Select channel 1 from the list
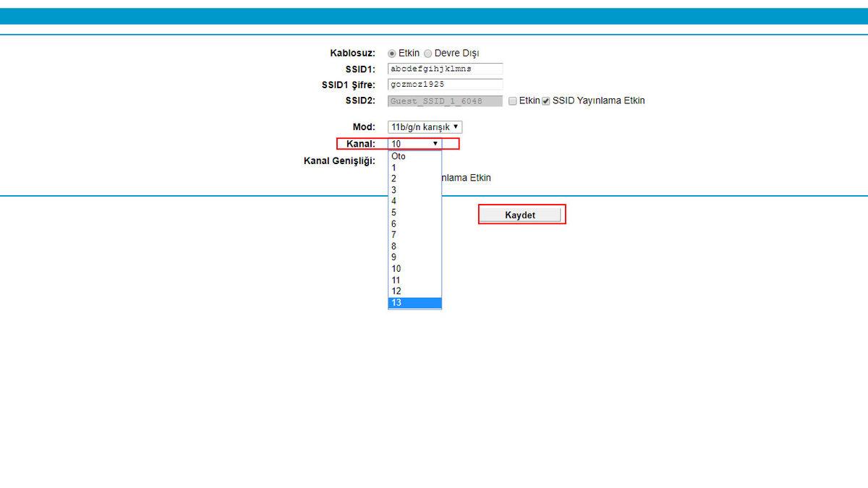Image resolution: width=868 pixels, height=488 pixels. [x=414, y=168]
